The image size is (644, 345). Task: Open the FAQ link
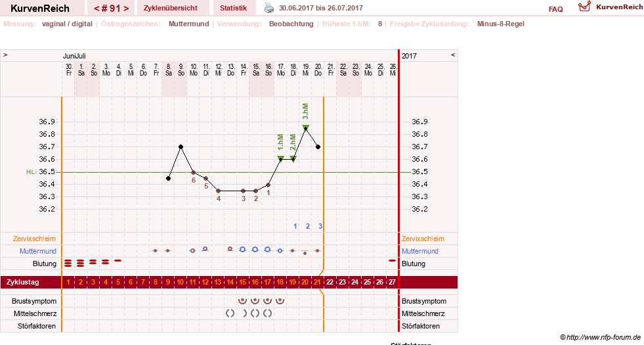point(555,9)
